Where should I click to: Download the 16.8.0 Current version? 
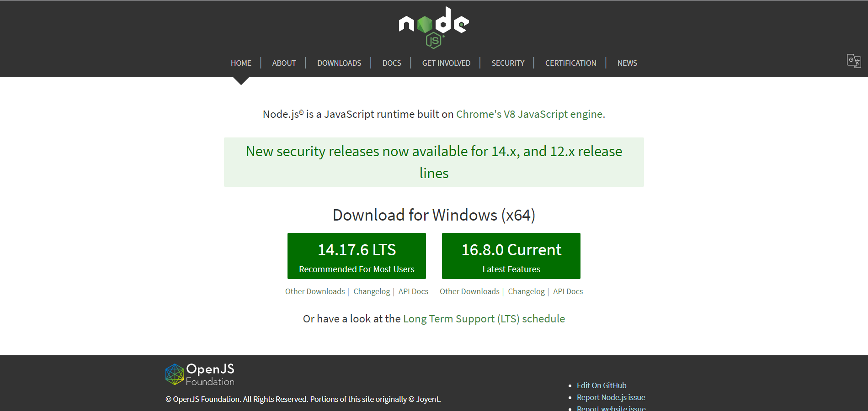(x=511, y=256)
